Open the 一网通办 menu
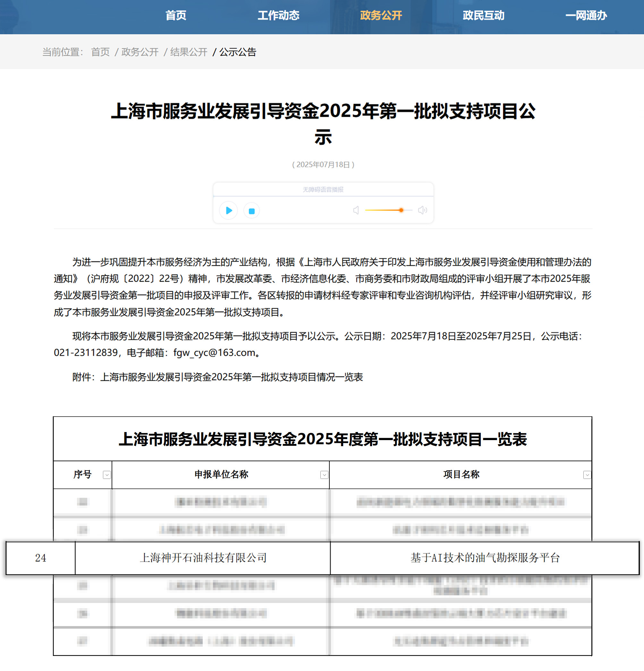 pyautogui.click(x=587, y=15)
